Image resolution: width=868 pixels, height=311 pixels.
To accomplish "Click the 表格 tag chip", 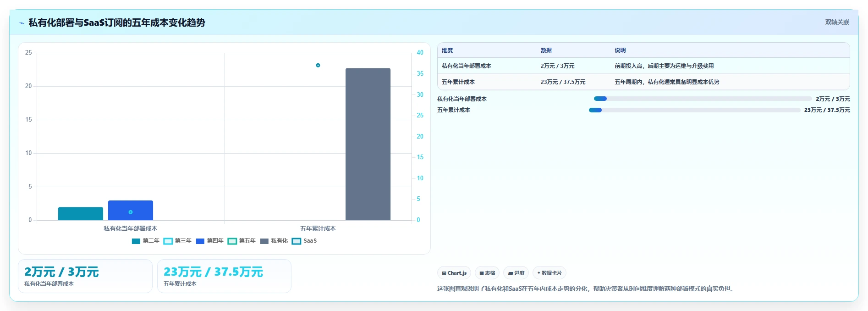I will 487,273.
